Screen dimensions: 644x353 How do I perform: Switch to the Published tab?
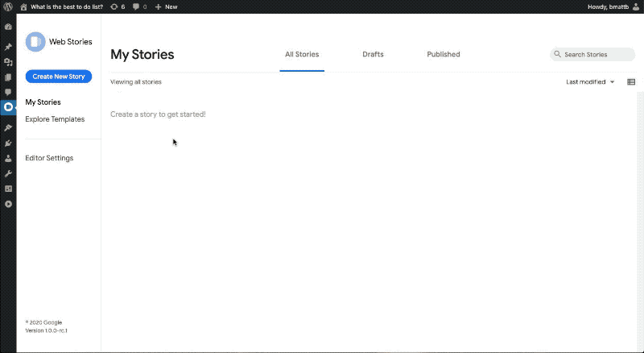[444, 54]
